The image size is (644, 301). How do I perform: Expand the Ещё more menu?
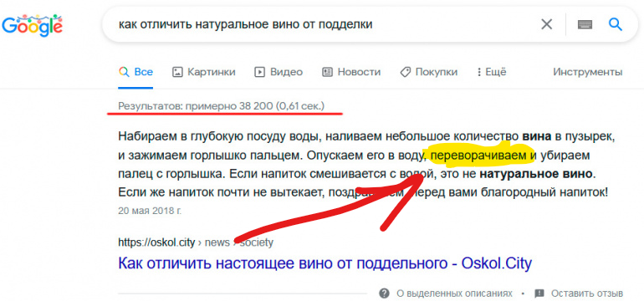click(492, 72)
